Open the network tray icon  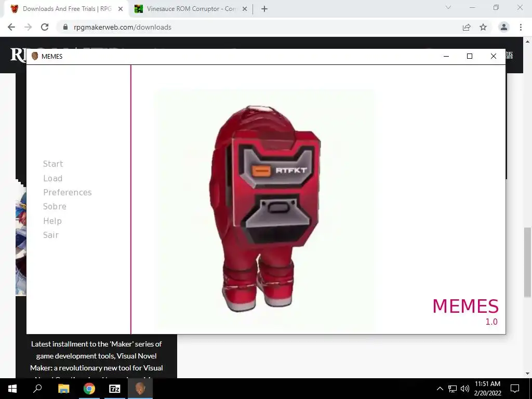pos(453,389)
